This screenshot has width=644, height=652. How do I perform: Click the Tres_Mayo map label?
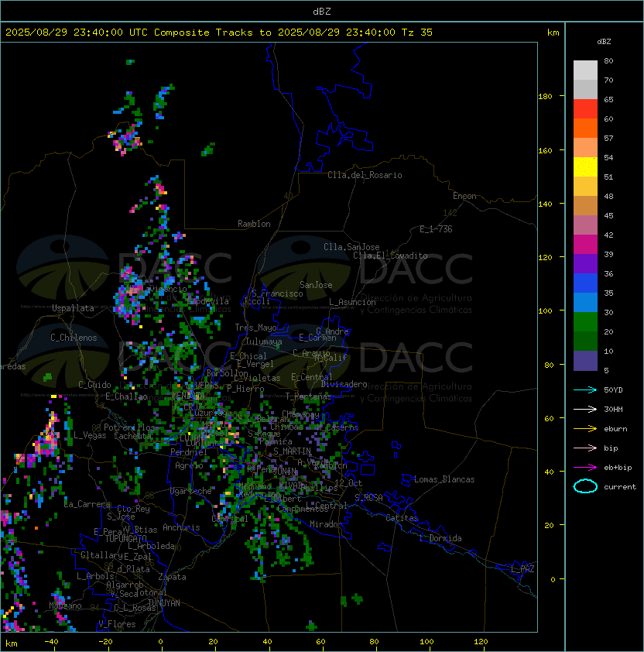coord(255,328)
